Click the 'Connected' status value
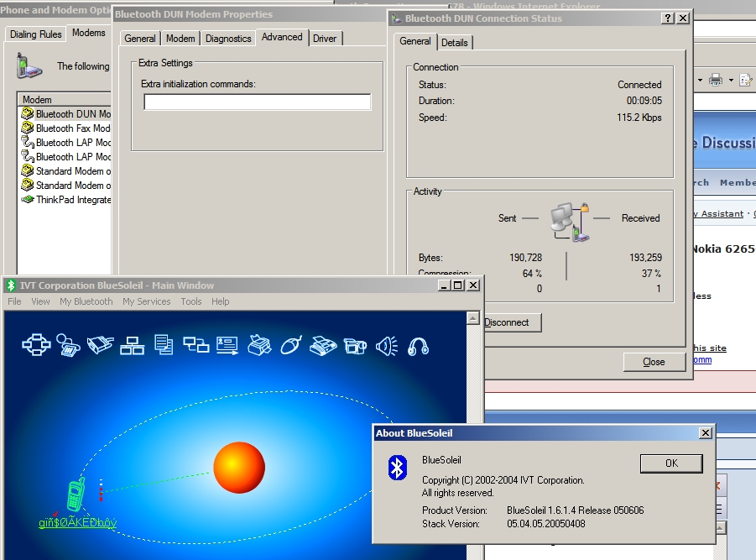 [639, 85]
